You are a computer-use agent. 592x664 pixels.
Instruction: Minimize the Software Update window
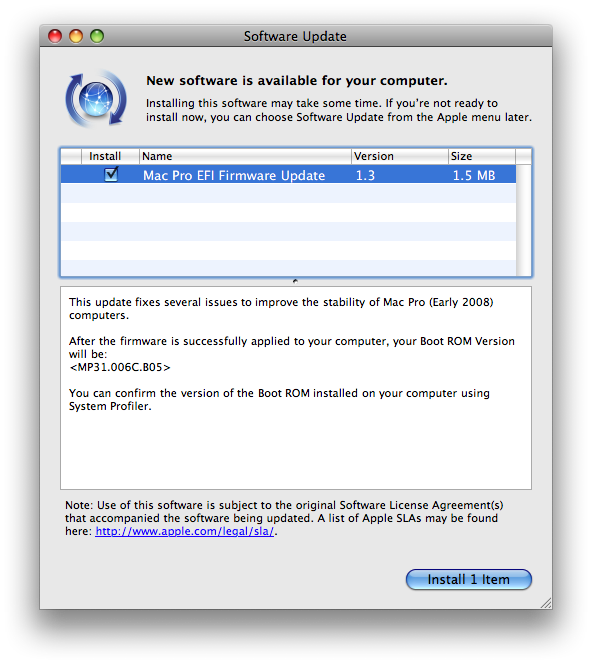click(x=76, y=36)
